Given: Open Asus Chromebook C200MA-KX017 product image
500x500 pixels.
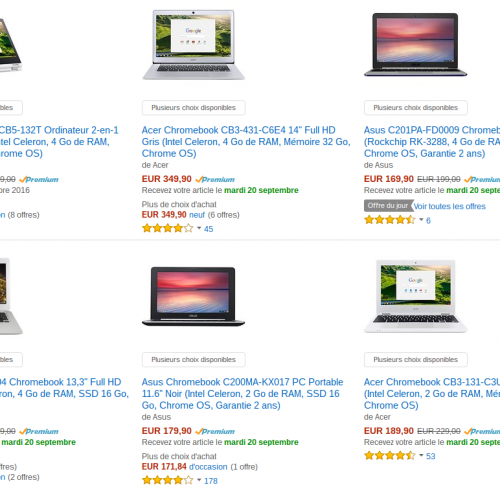Looking at the screenshot, I should coord(193,296).
